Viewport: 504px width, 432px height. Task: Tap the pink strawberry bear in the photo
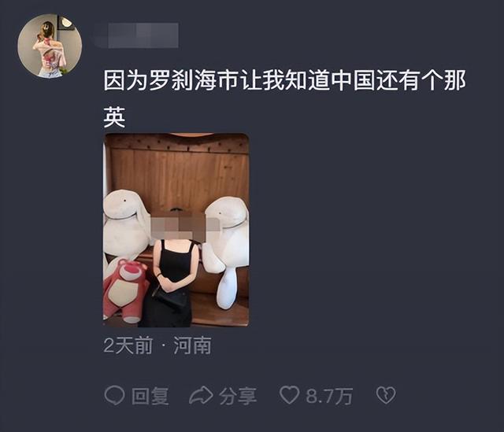pyautogui.click(x=124, y=290)
